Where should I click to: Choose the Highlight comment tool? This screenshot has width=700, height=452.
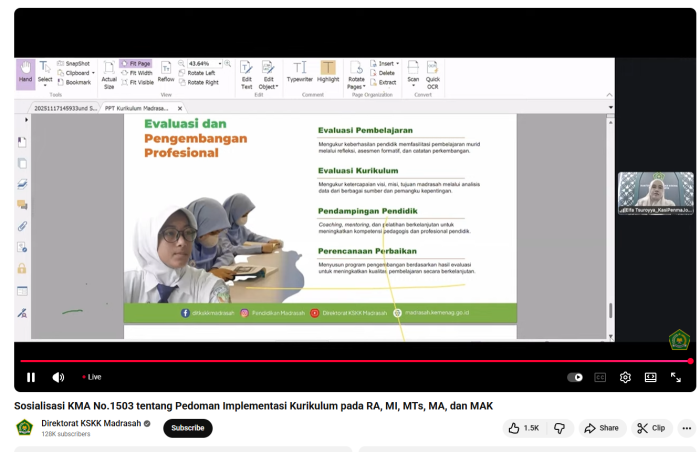pyautogui.click(x=328, y=72)
